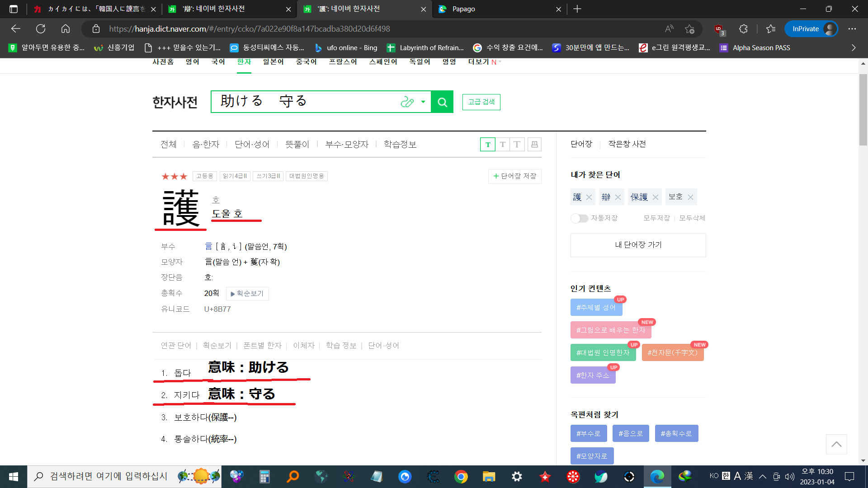
Task: Click the scroll-to-top arrow button
Action: 836,444
